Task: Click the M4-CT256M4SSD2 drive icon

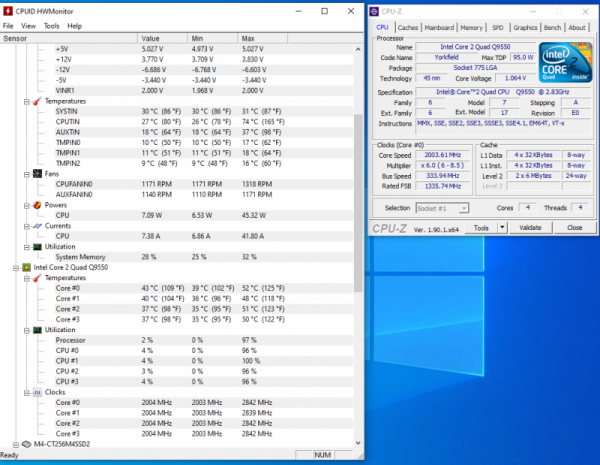Action: 26,443
